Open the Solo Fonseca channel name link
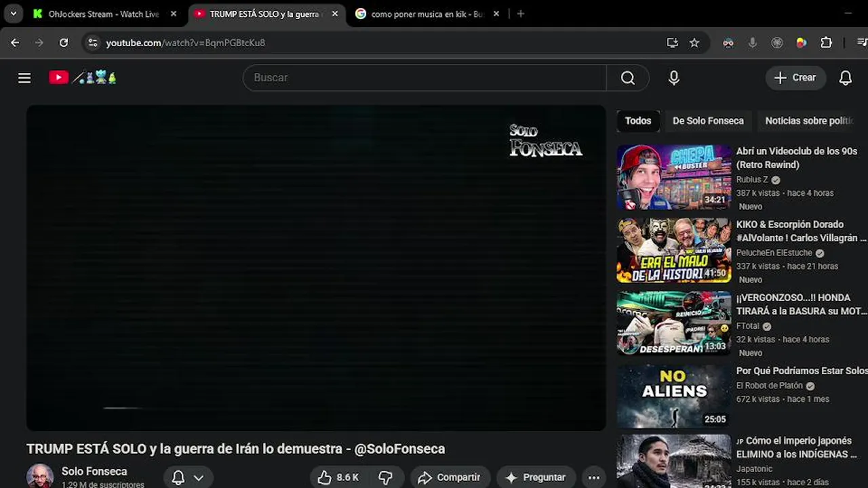Screen dimensions: 868x488 click(x=94, y=471)
